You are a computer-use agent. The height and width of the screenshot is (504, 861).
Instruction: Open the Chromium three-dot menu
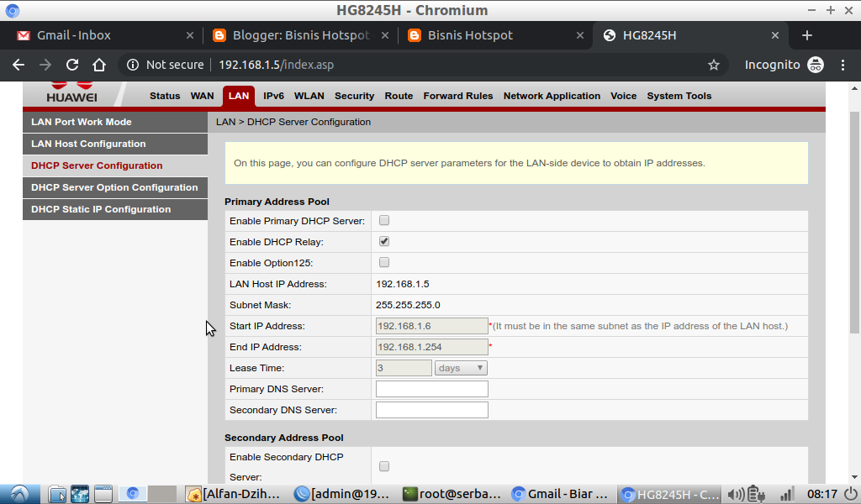click(x=843, y=64)
